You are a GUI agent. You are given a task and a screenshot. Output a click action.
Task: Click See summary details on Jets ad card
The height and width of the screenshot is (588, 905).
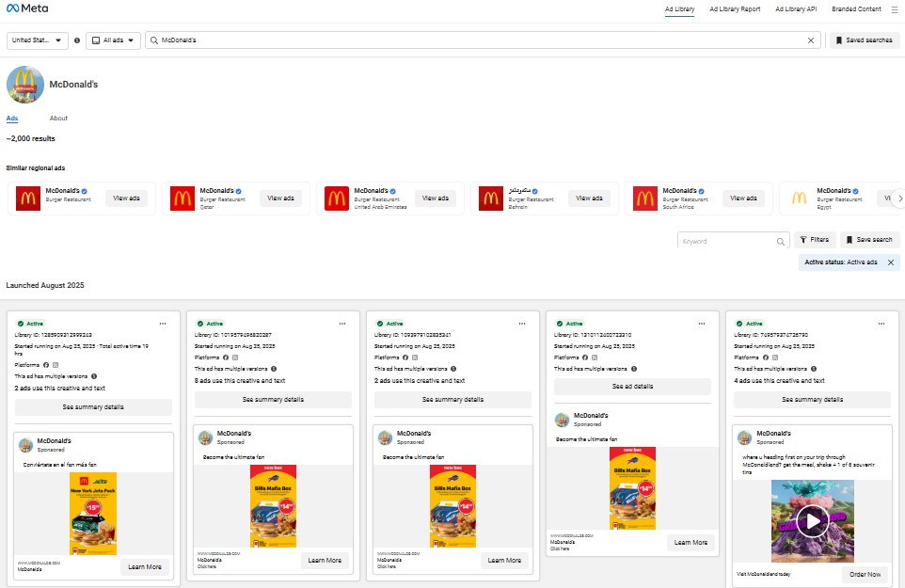pyautogui.click(x=93, y=407)
